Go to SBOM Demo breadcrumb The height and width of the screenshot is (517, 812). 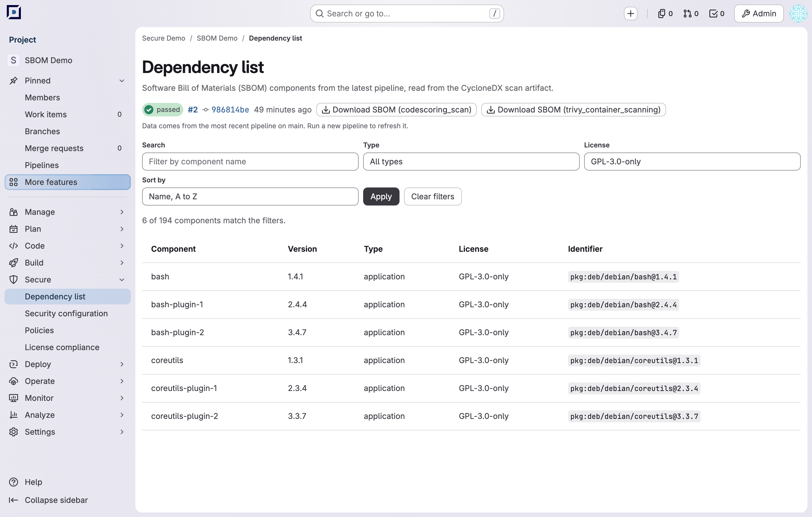point(217,38)
